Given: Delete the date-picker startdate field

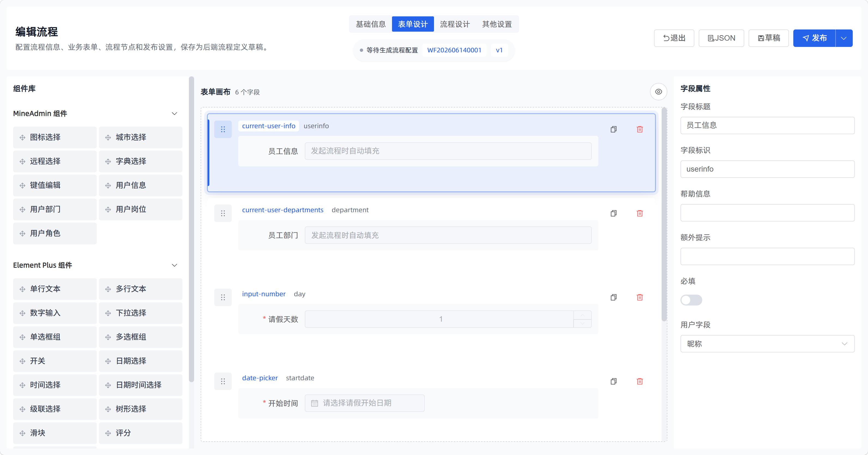Looking at the screenshot, I should pos(640,381).
